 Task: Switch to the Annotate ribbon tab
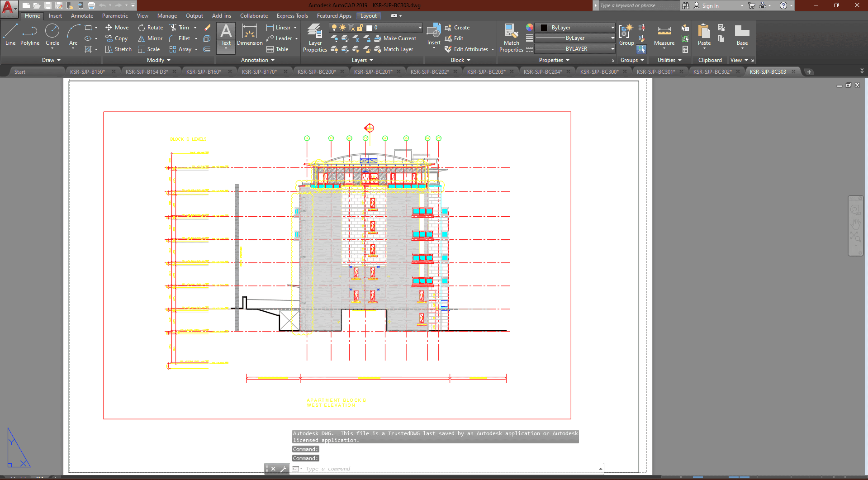pyautogui.click(x=82, y=16)
